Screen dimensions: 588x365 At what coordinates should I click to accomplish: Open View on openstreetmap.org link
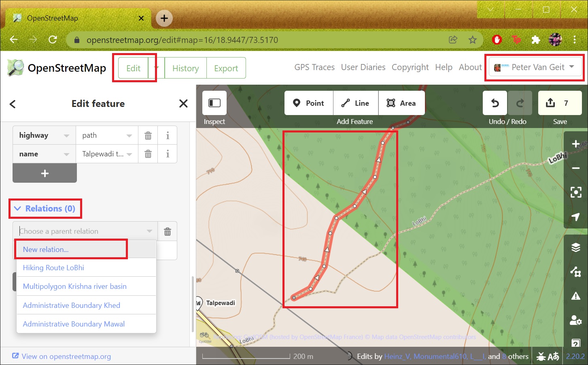[62, 356]
